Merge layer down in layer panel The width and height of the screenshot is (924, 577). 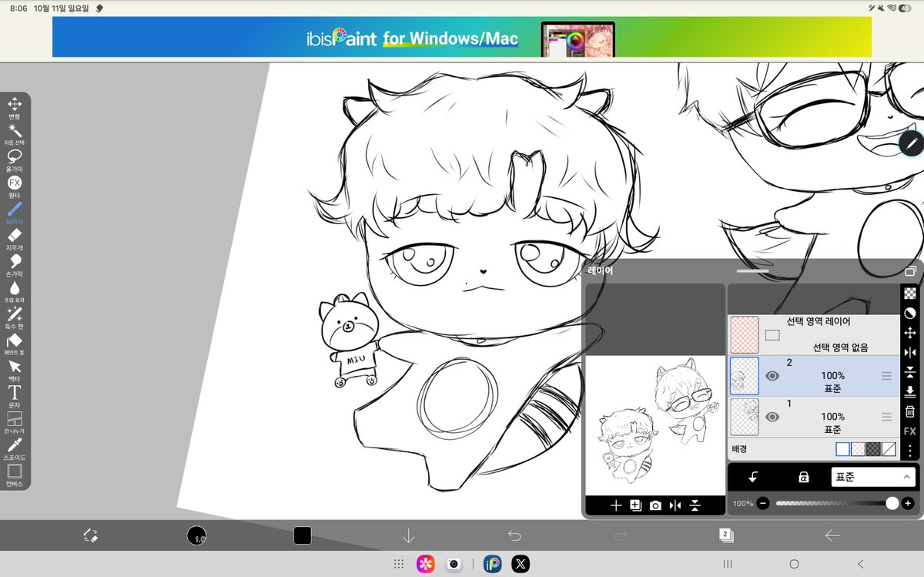pos(909,391)
